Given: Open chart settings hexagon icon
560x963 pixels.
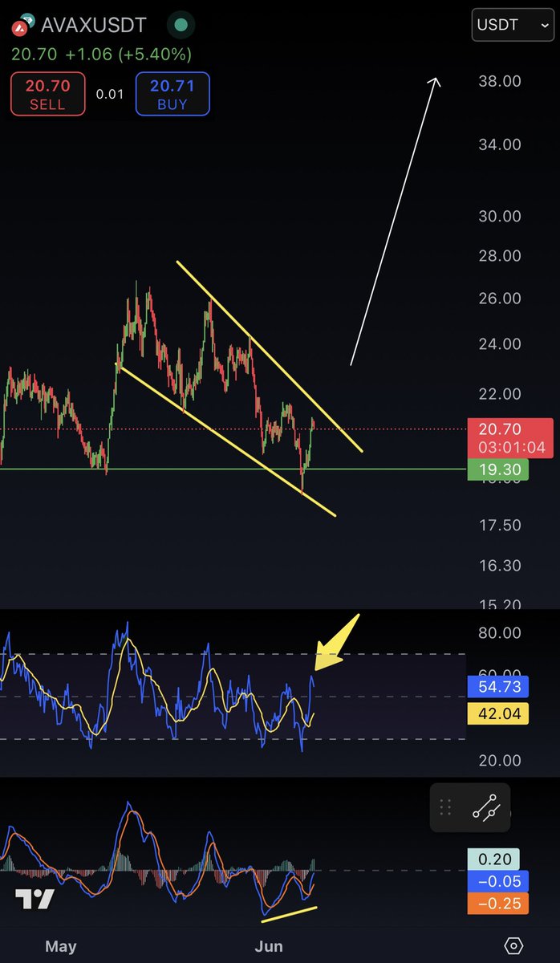Looking at the screenshot, I should point(514,945).
